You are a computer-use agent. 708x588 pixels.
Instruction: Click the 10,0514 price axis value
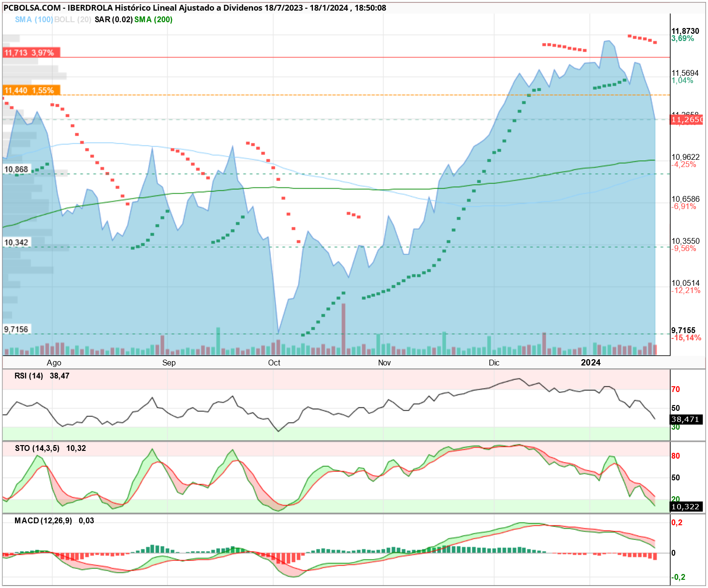click(x=686, y=283)
